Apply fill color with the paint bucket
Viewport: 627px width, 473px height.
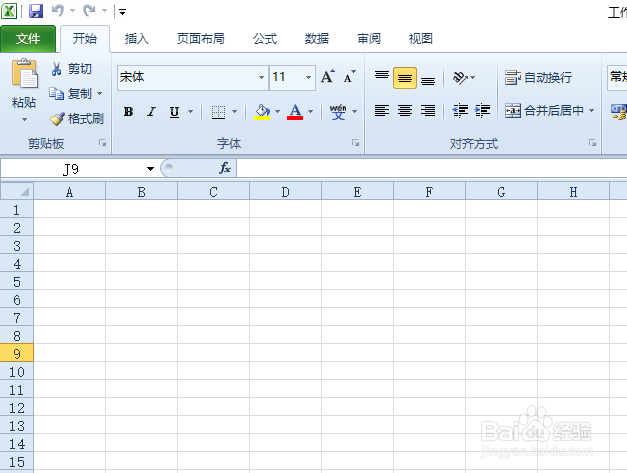(262, 112)
